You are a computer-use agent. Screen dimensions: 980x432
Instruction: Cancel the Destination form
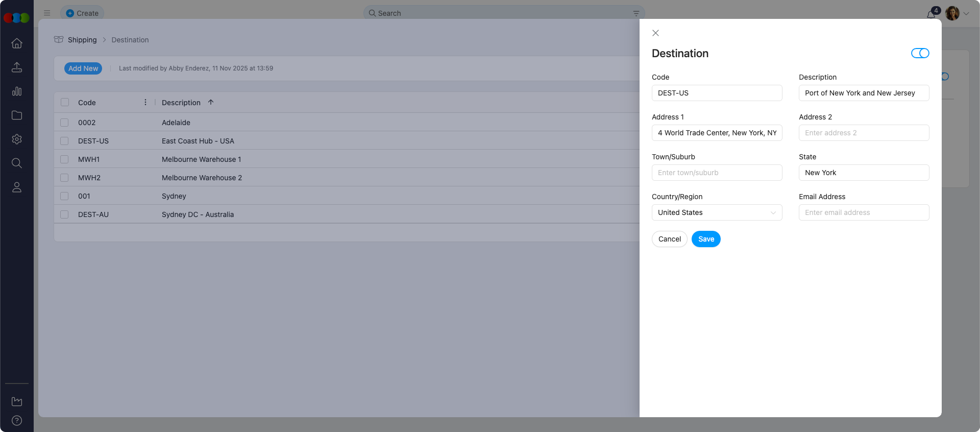pyautogui.click(x=669, y=239)
